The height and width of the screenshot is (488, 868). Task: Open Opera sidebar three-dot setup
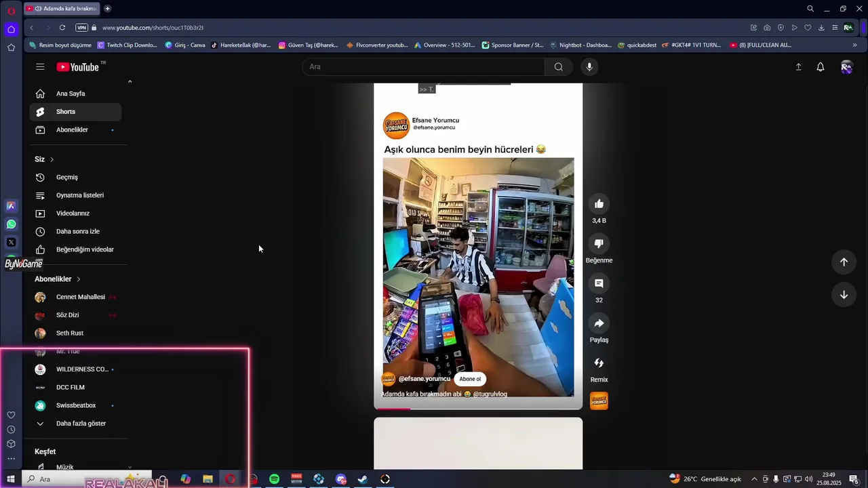(11, 459)
